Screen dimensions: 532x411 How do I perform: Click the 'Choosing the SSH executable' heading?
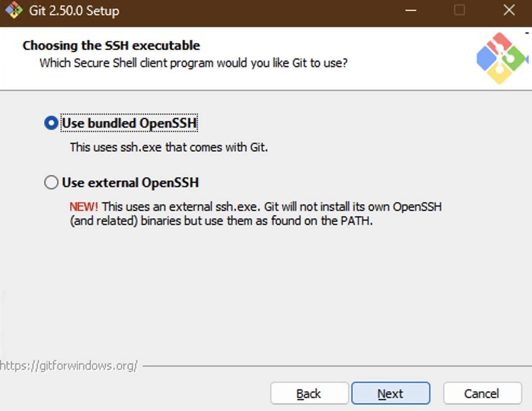tap(111, 45)
